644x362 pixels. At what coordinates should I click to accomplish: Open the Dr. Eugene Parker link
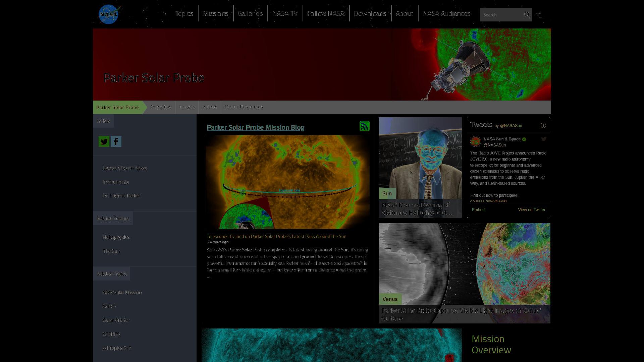pyautogui.click(x=122, y=196)
